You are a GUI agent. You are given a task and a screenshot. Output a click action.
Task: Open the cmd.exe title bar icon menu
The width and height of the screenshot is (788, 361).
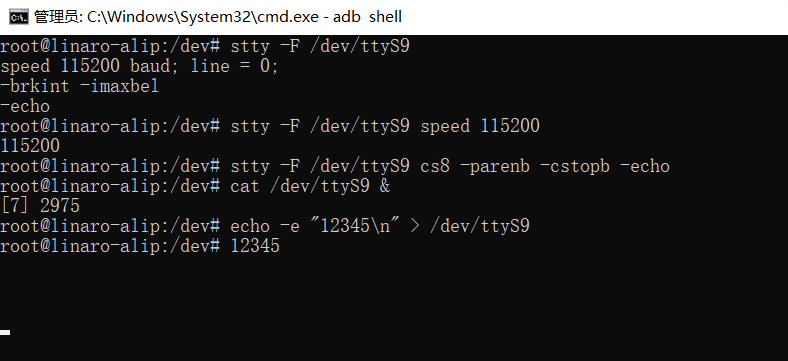[x=18, y=17]
